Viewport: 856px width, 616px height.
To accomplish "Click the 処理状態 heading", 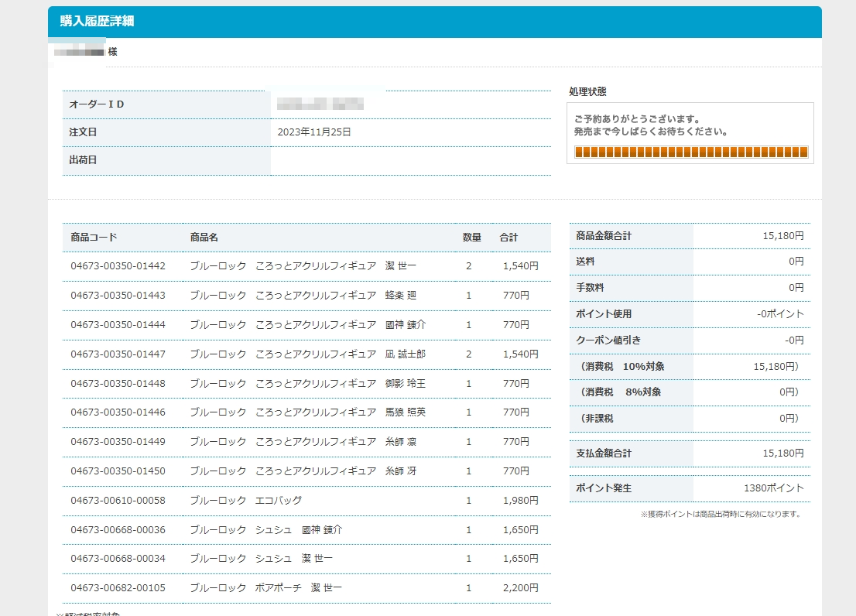I will [x=588, y=91].
